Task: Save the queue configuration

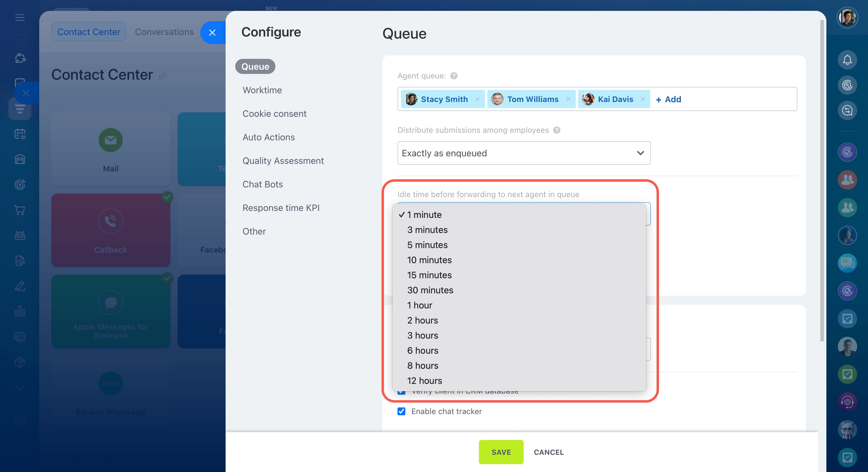Action: pyautogui.click(x=501, y=452)
